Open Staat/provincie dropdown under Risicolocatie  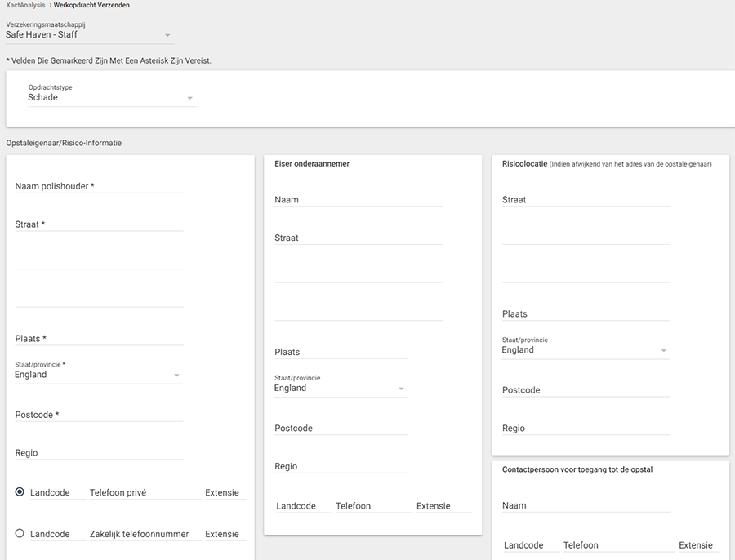tap(586, 350)
